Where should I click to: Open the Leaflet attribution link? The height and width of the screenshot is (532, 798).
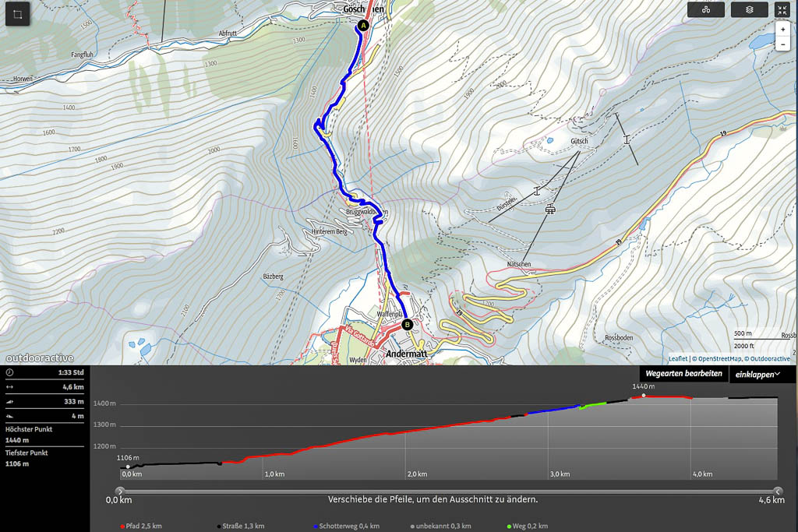click(677, 359)
